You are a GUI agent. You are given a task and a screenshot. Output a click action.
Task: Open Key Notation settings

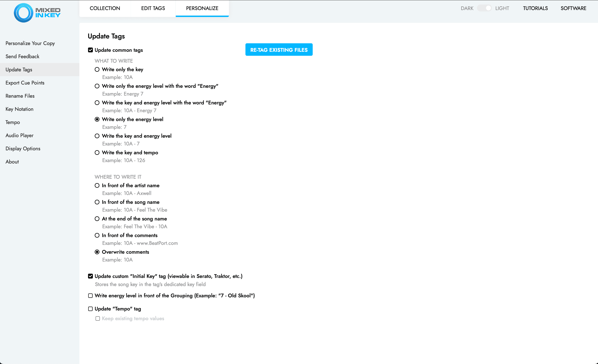coord(40,109)
